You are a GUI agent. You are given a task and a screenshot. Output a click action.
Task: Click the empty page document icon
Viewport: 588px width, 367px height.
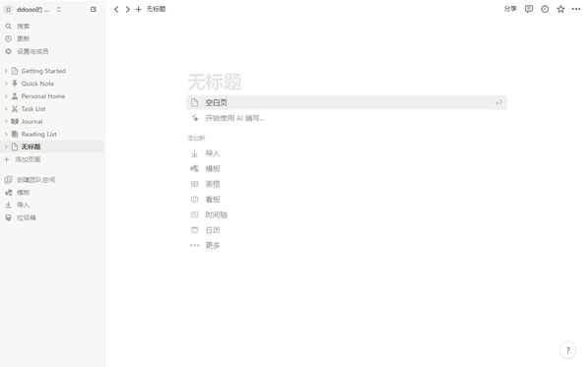195,102
